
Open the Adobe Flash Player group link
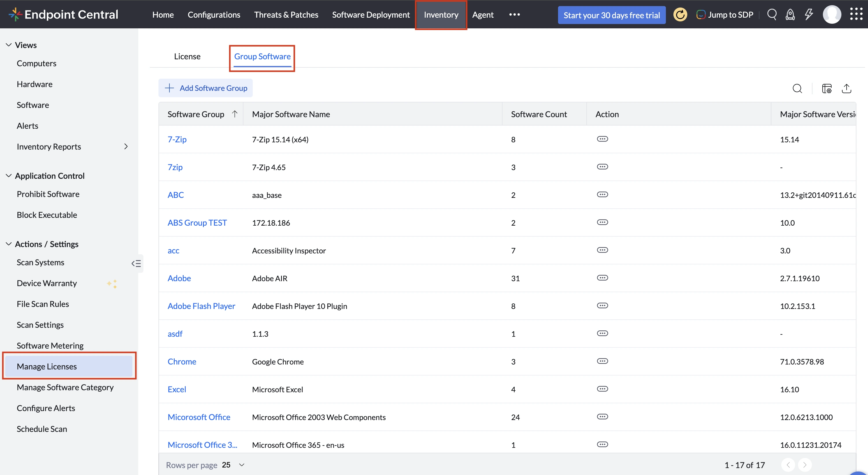(x=201, y=306)
